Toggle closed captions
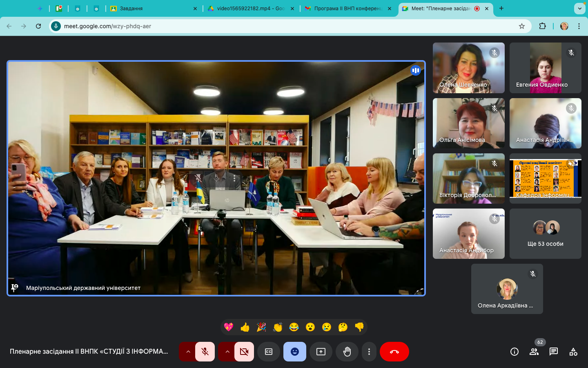The height and width of the screenshot is (368, 588). tap(269, 352)
